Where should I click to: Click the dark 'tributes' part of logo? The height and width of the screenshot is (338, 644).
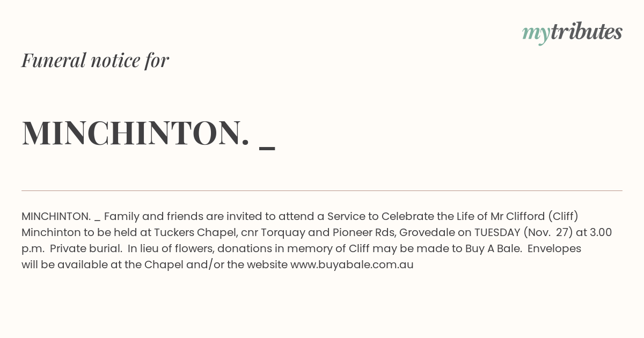[x=587, y=32]
